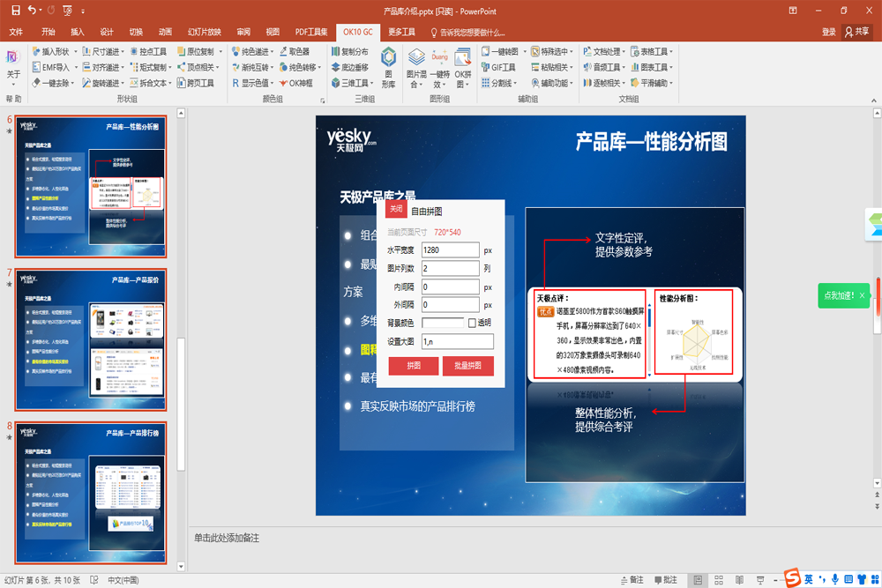The image size is (882, 588).
Task: Click the 水平宽度 input field
Action: pyautogui.click(x=450, y=250)
